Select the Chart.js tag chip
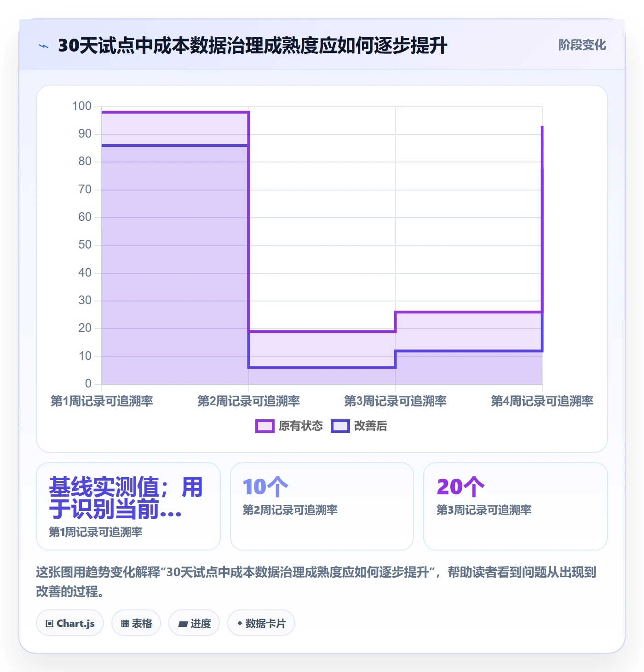Image resolution: width=644 pixels, height=672 pixels. pos(70,623)
